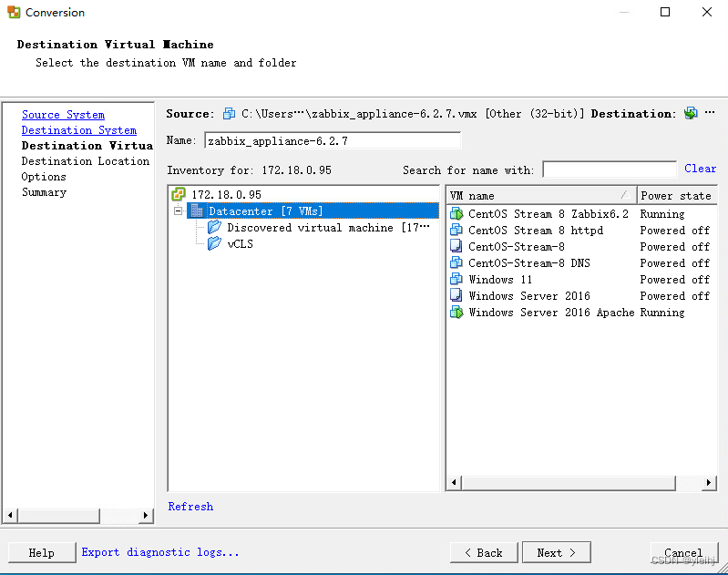Refresh the inventory list
Viewport: 728px width, 575px height.
tap(190, 507)
